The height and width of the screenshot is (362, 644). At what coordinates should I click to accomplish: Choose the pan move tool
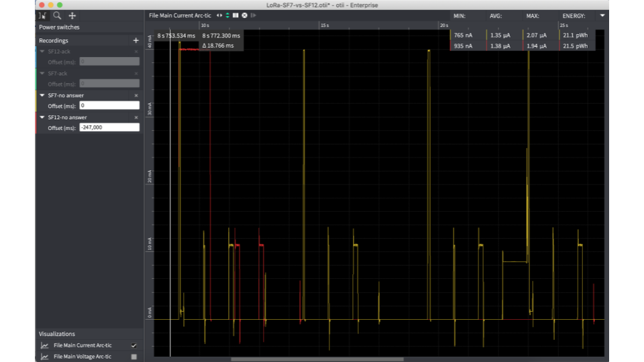tap(72, 15)
